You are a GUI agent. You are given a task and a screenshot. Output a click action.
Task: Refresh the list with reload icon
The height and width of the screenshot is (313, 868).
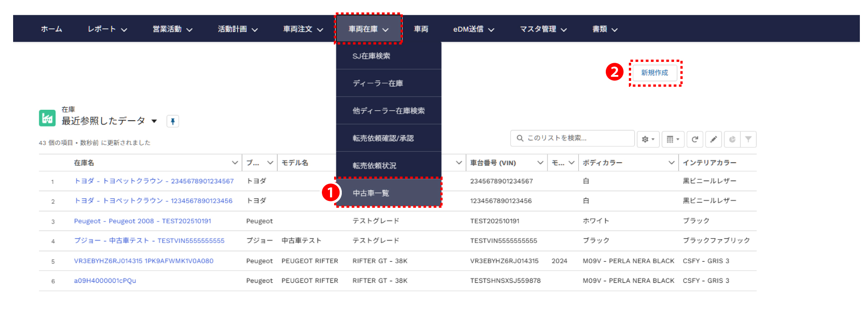point(695,139)
